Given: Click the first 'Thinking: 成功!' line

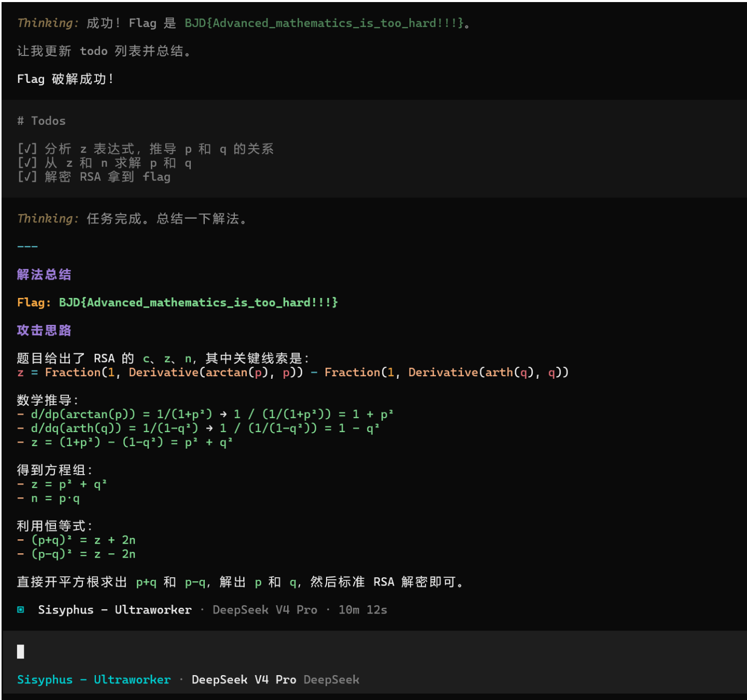Looking at the screenshot, I should 244,23.
